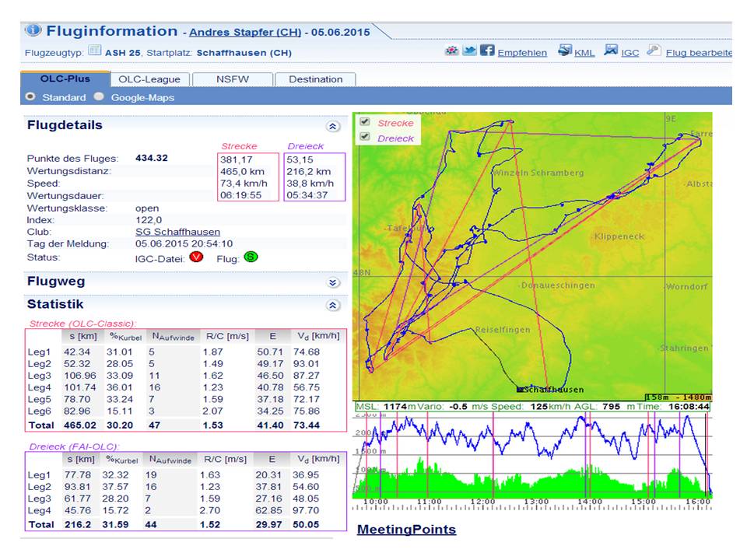Screen dimensions: 747x560
Task: Click the Facebook share icon
Action: pyautogui.click(x=487, y=51)
